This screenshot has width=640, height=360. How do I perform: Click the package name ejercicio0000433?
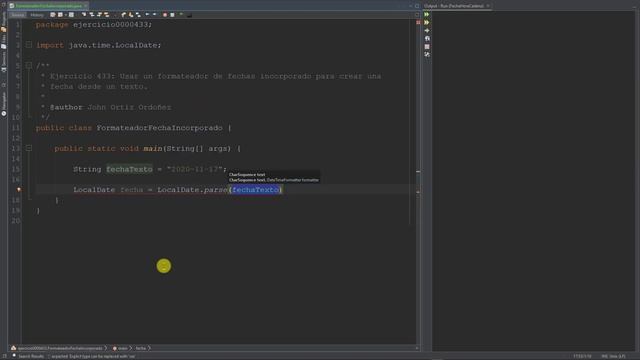coord(111,24)
